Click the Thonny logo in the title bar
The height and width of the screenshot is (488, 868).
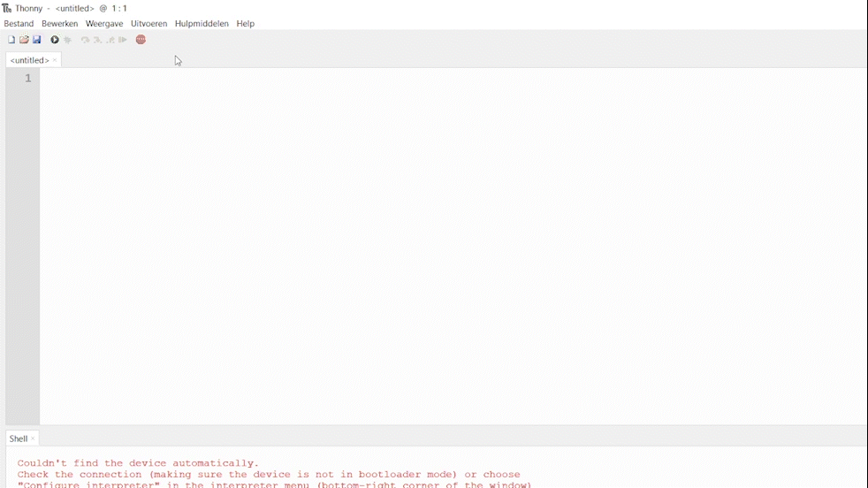7,8
